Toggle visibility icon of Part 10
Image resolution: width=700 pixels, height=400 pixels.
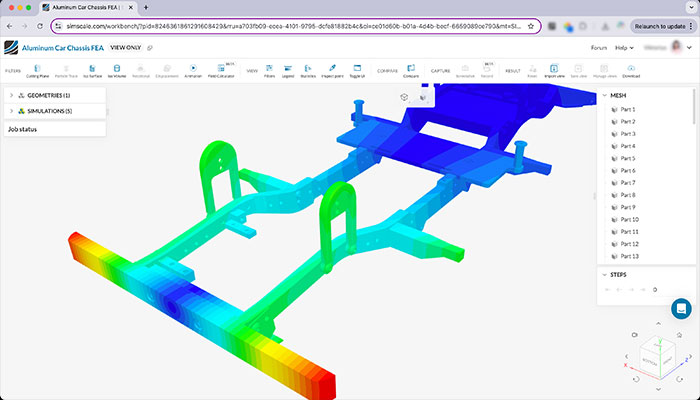coord(614,220)
